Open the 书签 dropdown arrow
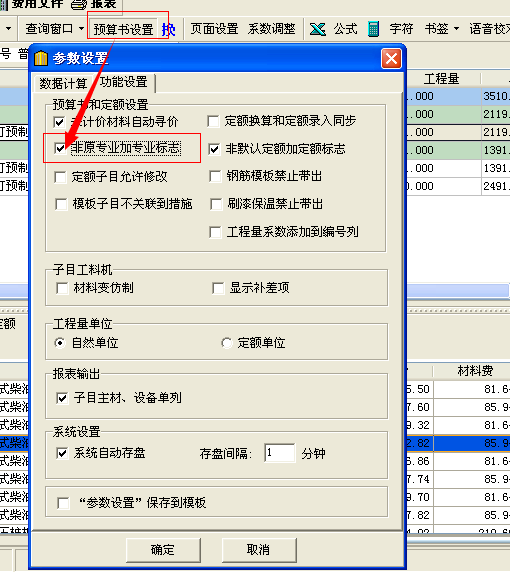Viewport: 510px width, 572px height. 456,28
